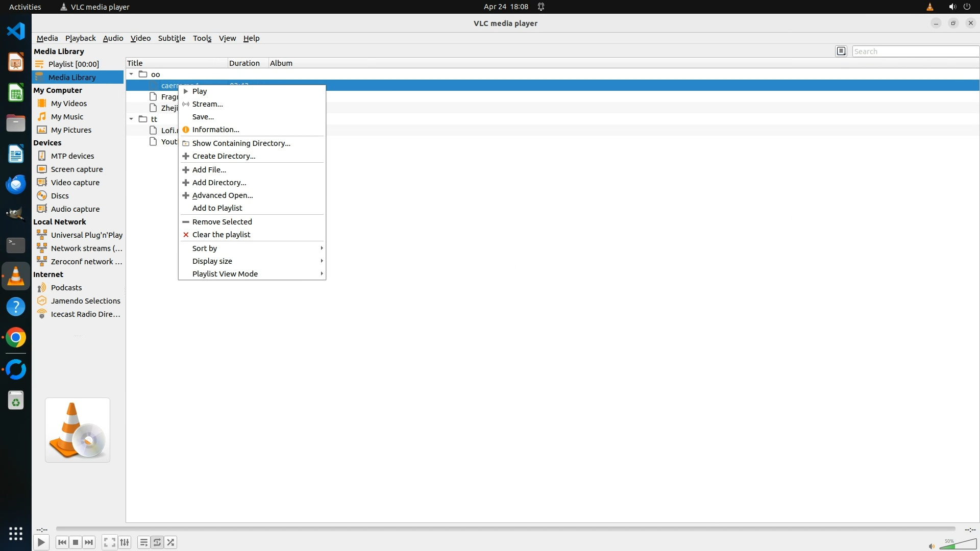Click the Stop playback button
Screen dimensions: 980x551
[76, 542]
